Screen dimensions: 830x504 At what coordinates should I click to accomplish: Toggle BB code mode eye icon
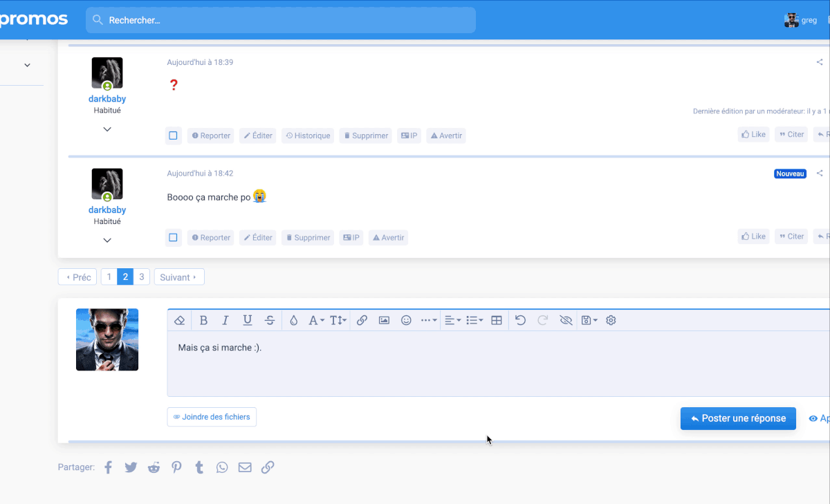click(x=566, y=320)
